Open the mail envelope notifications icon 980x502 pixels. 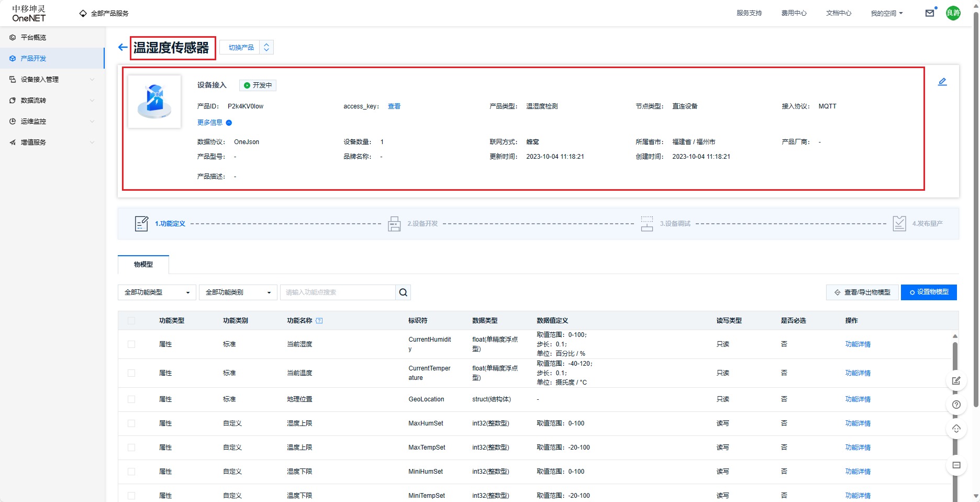[x=930, y=13]
